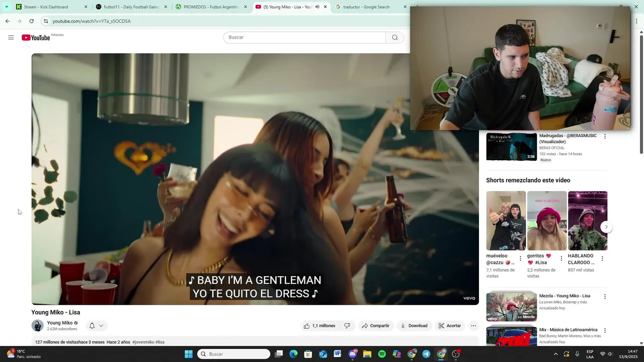Screen dimensions: 644x362
Task: Open options for Mezcla - Young Miko - Lisa
Action: point(605,297)
